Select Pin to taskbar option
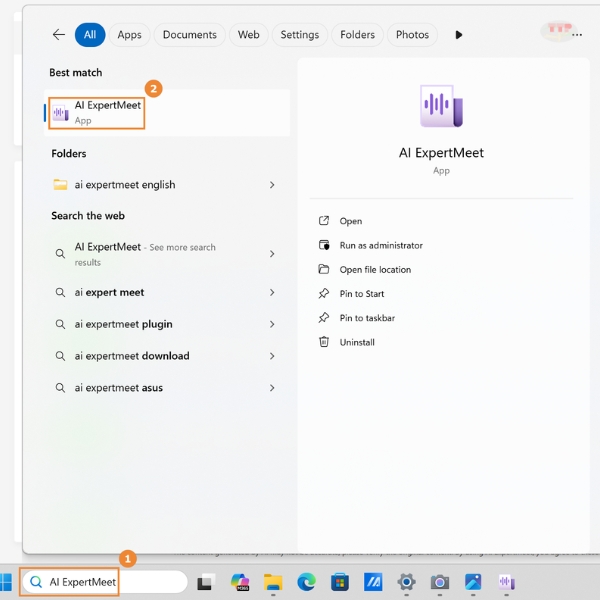Image resolution: width=600 pixels, height=600 pixels. (367, 318)
